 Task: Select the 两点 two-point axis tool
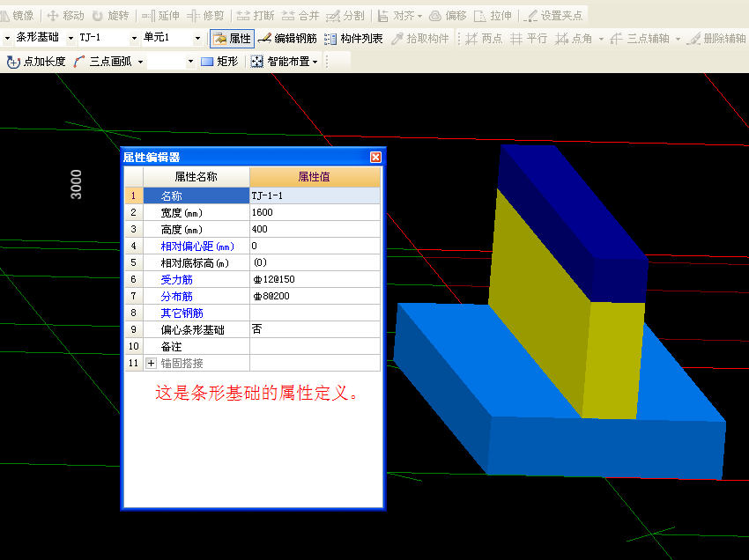[484, 39]
